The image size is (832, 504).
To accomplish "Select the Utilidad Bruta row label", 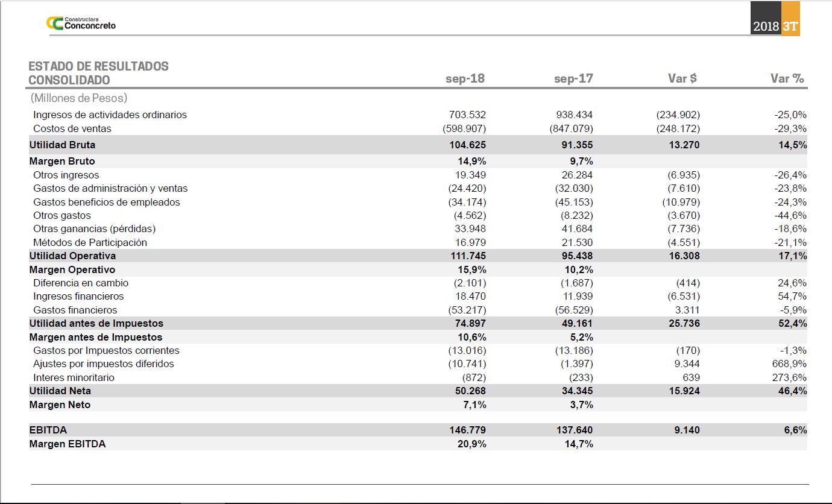I will pos(62,145).
